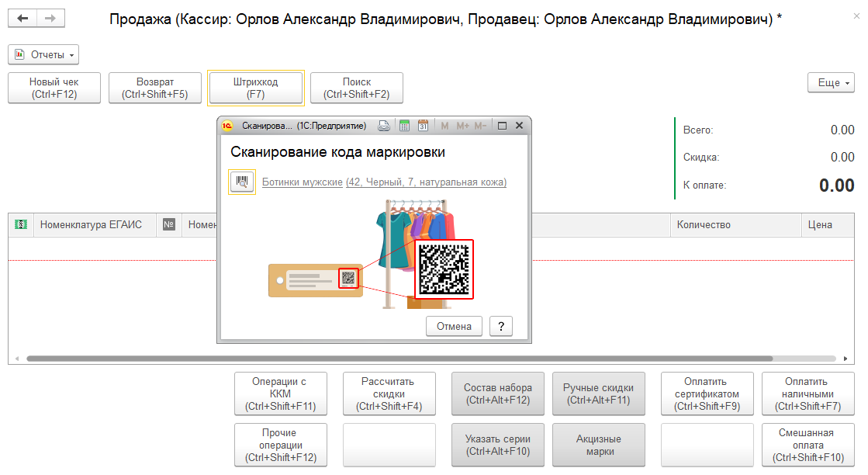This screenshot has width=868, height=475.
Task: Open help with the question mark button
Action: [501, 326]
